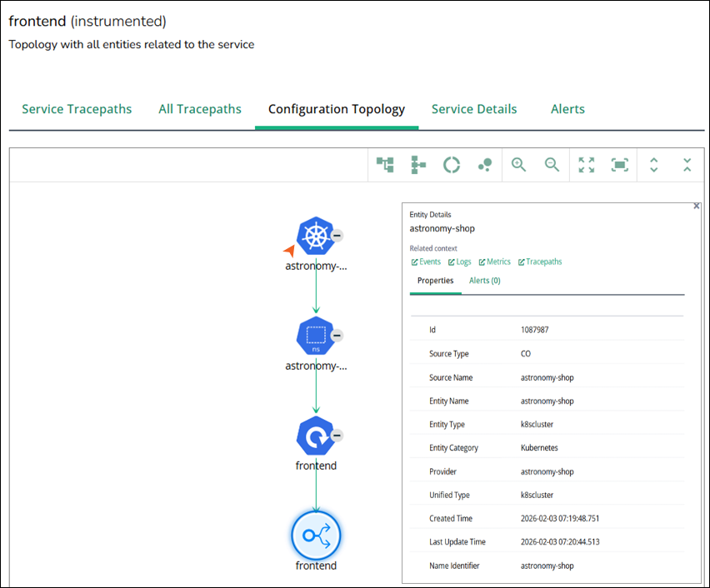This screenshot has height=588, width=710.
Task: Collapse all nodes with inward chevrons
Action: click(687, 165)
